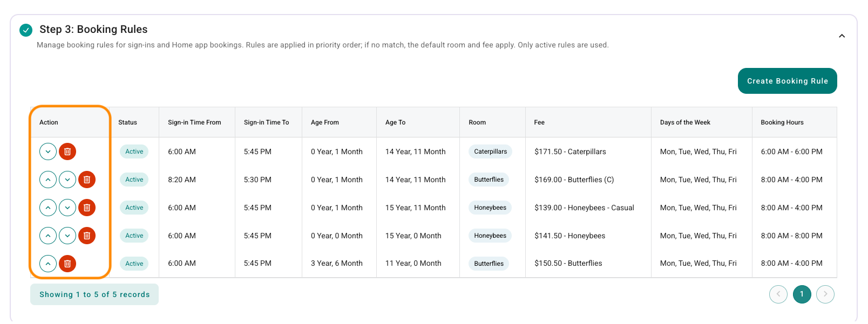The height and width of the screenshot is (324, 868).
Task: Delete the $150.50 Butterflies rule
Action: tap(67, 264)
